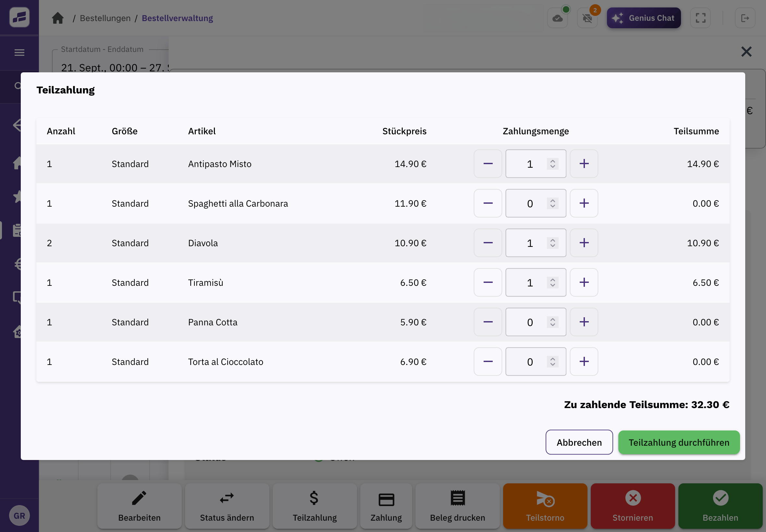The image size is (766, 532).
Task: Go to home via house icon
Action: (58, 18)
